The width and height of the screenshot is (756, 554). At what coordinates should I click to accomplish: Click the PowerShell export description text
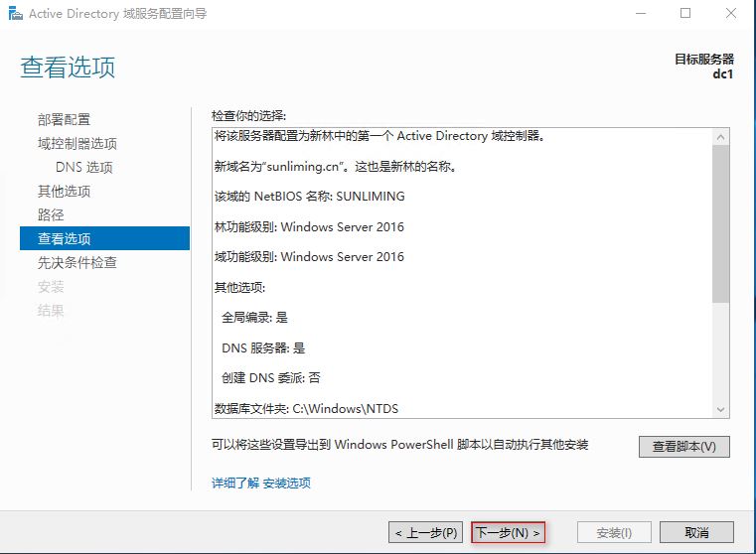coord(399,444)
